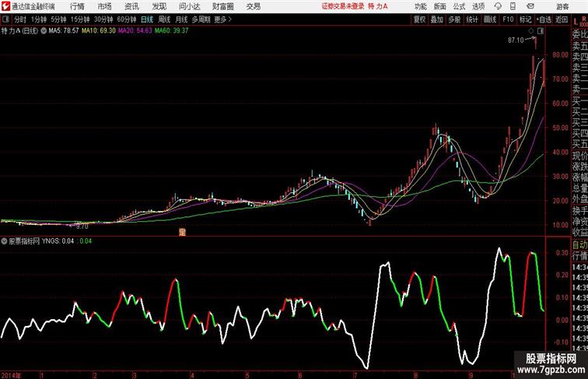Click the 叠加 overlay button

coord(437,19)
